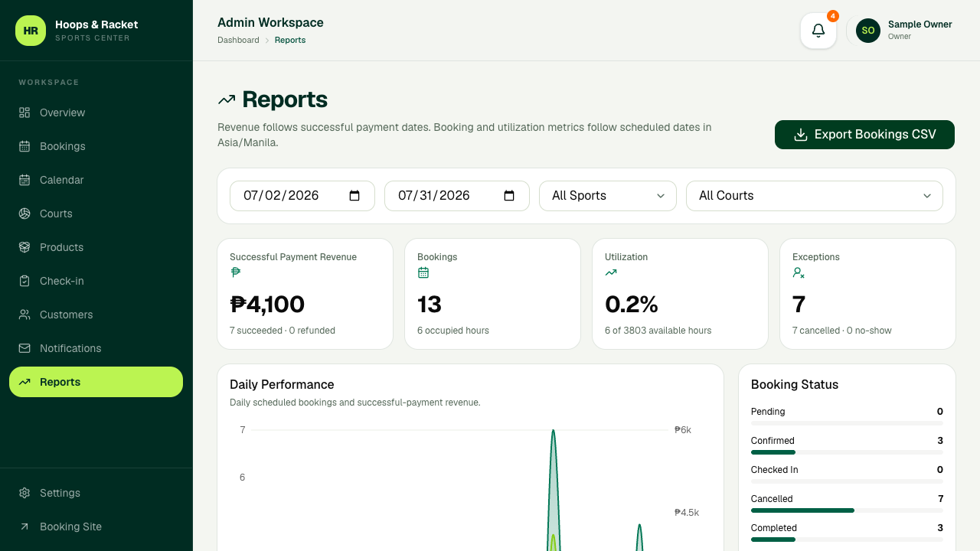
Task: Click the Checked In status label
Action: click(775, 470)
